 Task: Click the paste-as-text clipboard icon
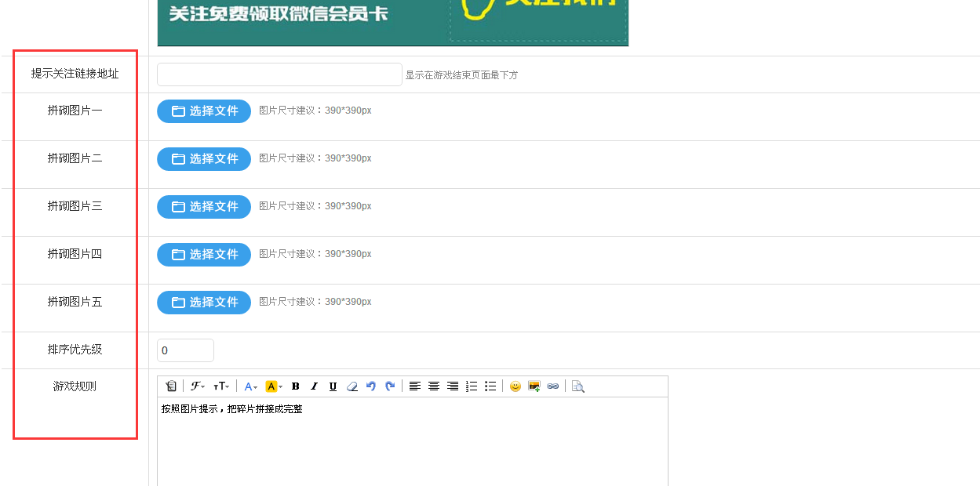click(171, 386)
